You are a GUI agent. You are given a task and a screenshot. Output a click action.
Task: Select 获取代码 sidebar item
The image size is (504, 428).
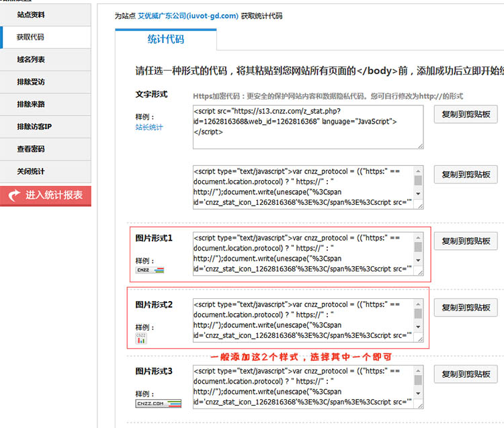click(x=46, y=37)
